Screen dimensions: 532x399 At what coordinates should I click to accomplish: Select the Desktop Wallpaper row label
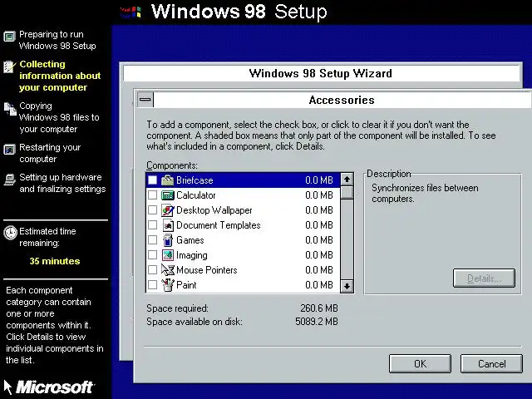[x=214, y=210]
